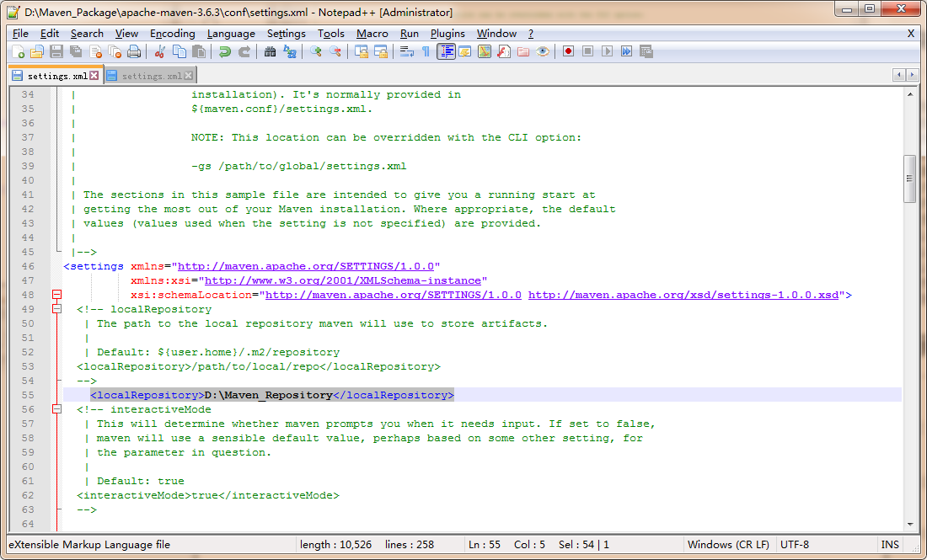Click the D:\Maven_Repository text
Image resolution: width=927 pixels, height=560 pixels.
pyautogui.click(x=268, y=395)
